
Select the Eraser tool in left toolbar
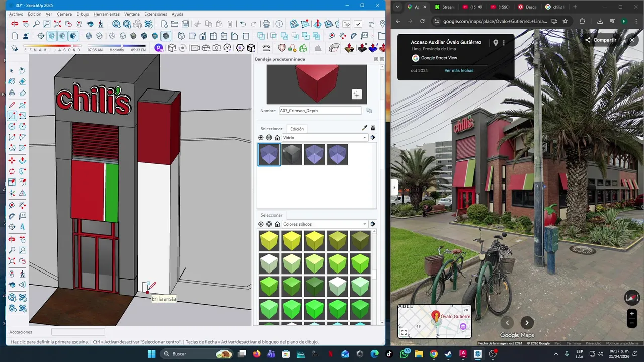(x=23, y=82)
